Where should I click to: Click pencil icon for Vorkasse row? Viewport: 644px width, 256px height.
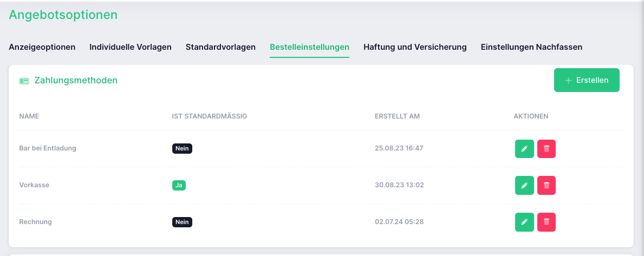tap(524, 186)
